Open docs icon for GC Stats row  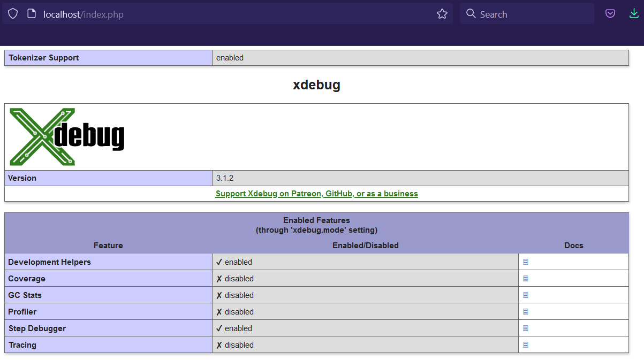click(x=526, y=295)
